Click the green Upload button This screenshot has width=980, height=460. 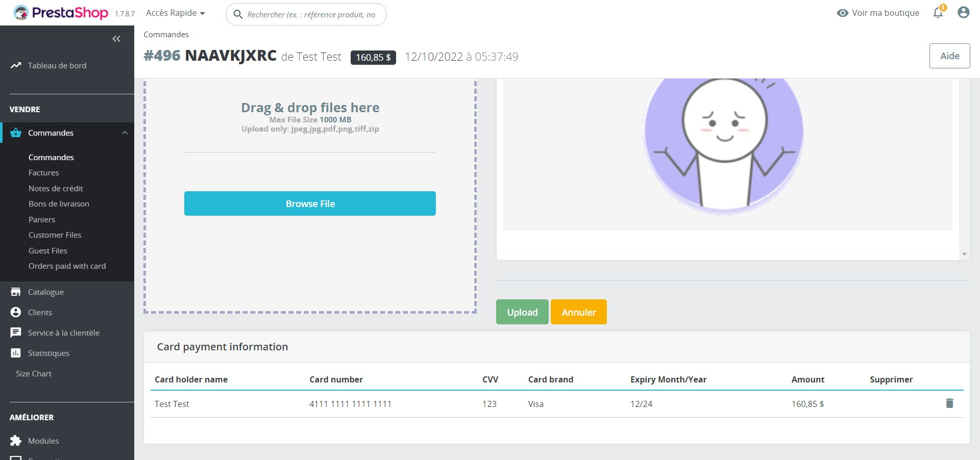point(522,312)
